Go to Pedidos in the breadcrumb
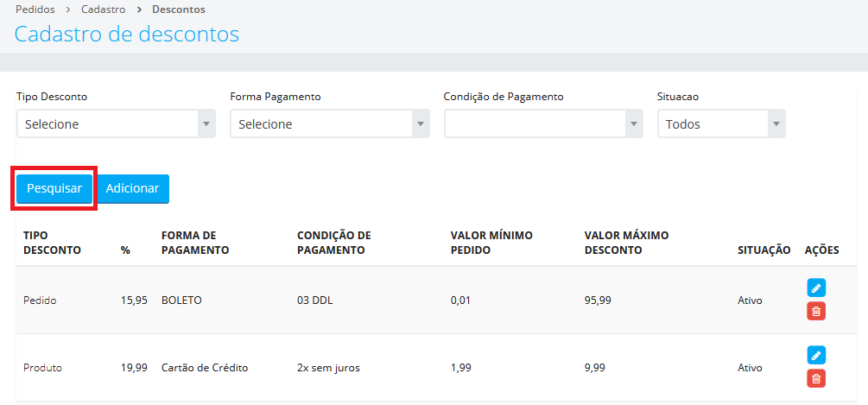This screenshot has height=405, width=868. 36,9
